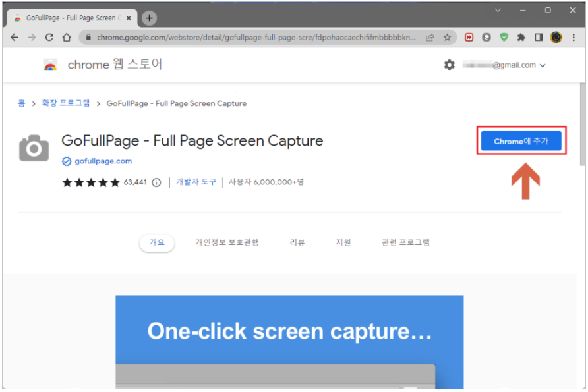
Task: Click the One-click screen capture preview image
Action: pyautogui.click(x=289, y=342)
